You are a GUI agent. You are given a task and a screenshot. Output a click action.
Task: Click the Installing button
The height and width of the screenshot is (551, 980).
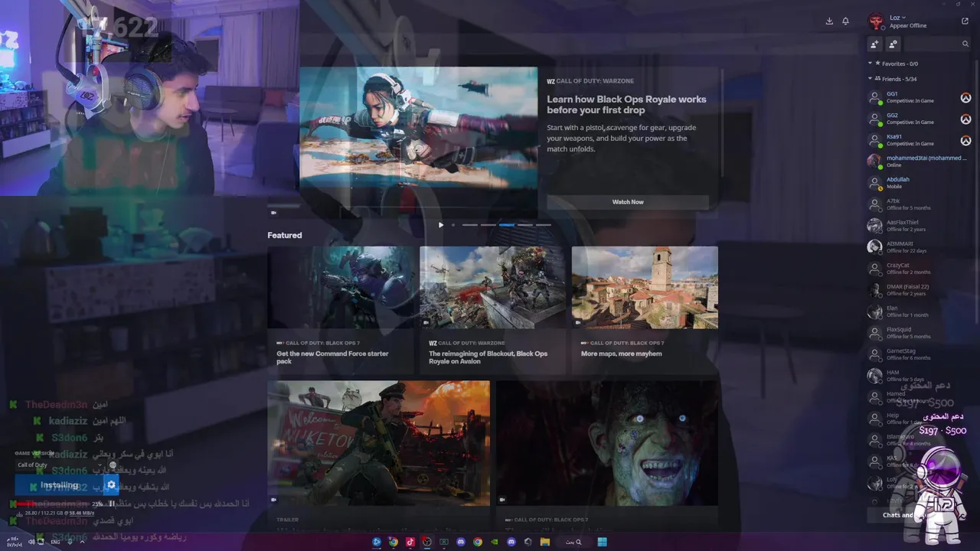[60, 484]
